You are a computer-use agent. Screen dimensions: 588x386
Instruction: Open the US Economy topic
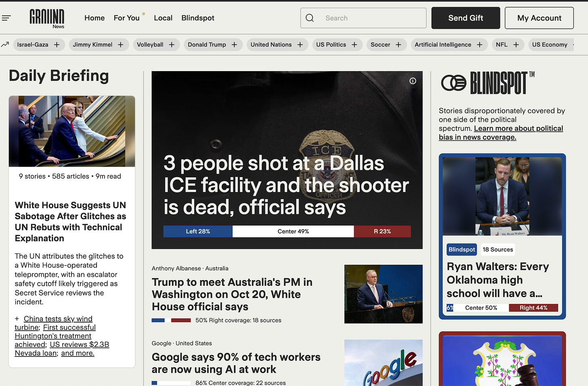coord(550,44)
